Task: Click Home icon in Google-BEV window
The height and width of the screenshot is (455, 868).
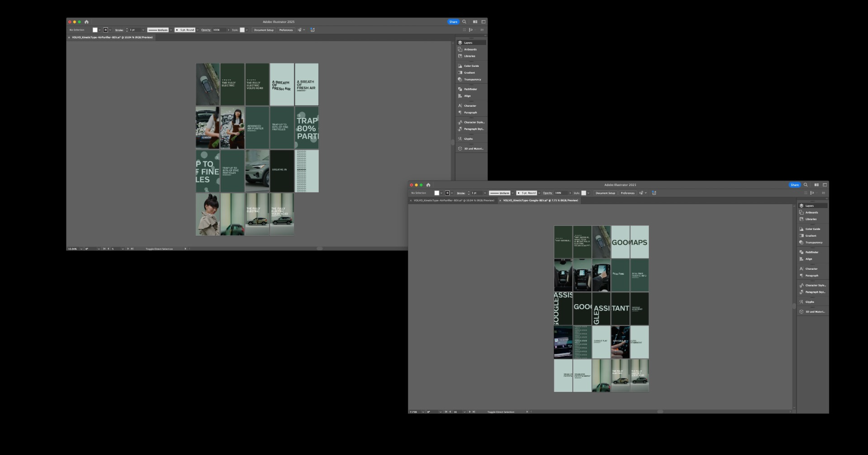Action: point(428,185)
